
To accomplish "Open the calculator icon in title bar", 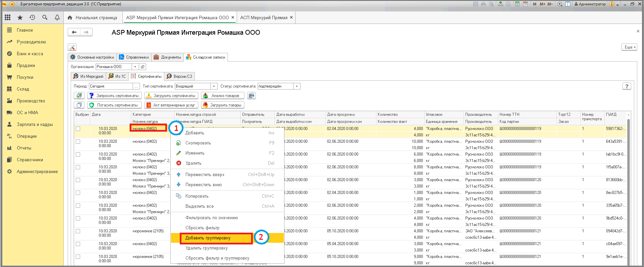I will click(x=517, y=4).
